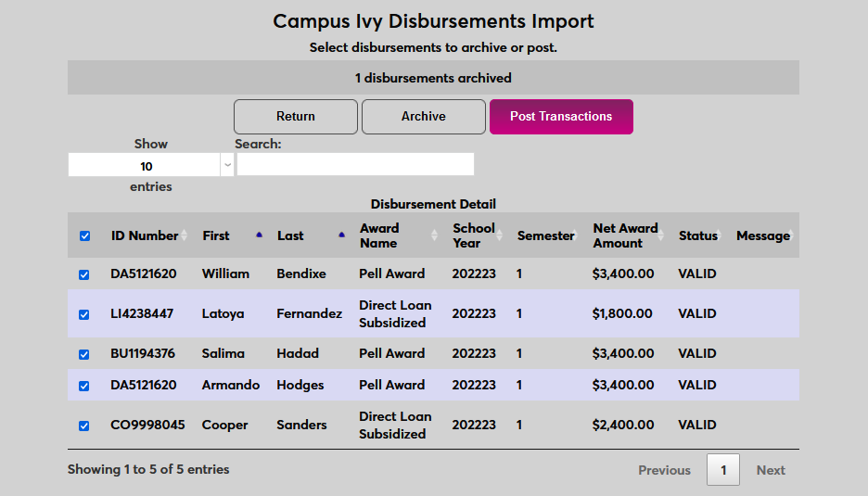The image size is (868, 496).
Task: Open the Show entries dropdown
Action: (x=150, y=166)
